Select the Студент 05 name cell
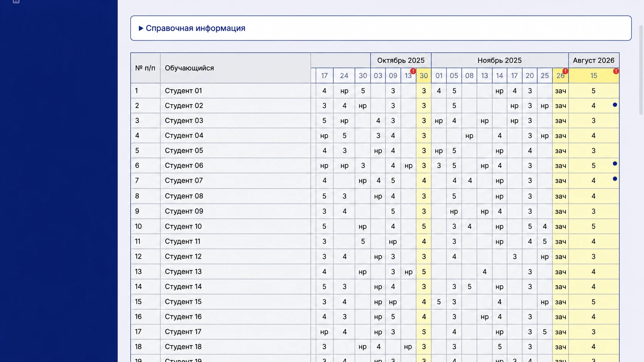This screenshot has width=644, height=362. [235, 150]
